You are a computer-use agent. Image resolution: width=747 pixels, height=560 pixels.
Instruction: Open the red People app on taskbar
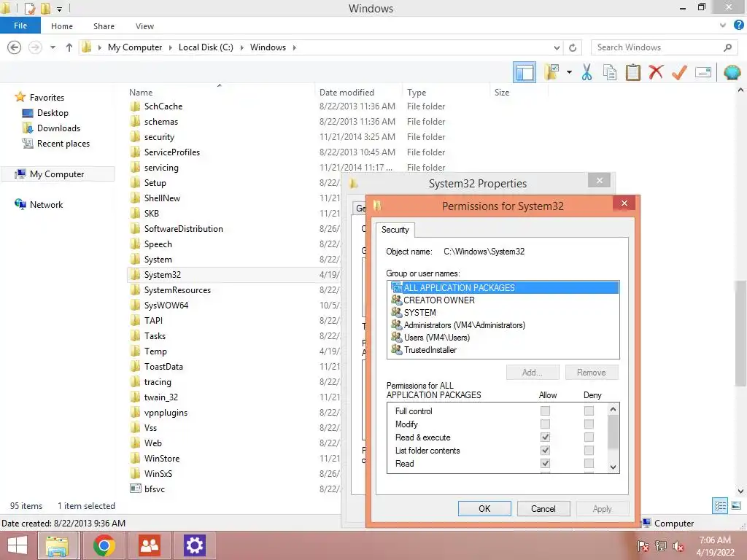(149, 545)
